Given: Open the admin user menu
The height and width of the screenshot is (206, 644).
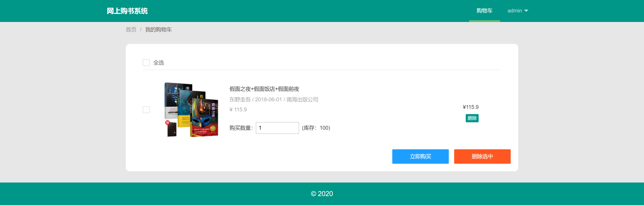Looking at the screenshot, I should click(515, 11).
